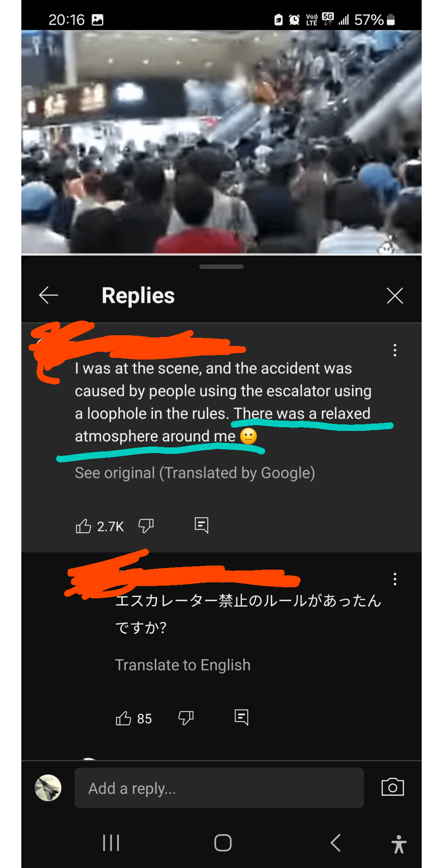Viewport: 443px width, 868px height.
Task: Dislike the top translated comment
Action: 146,526
